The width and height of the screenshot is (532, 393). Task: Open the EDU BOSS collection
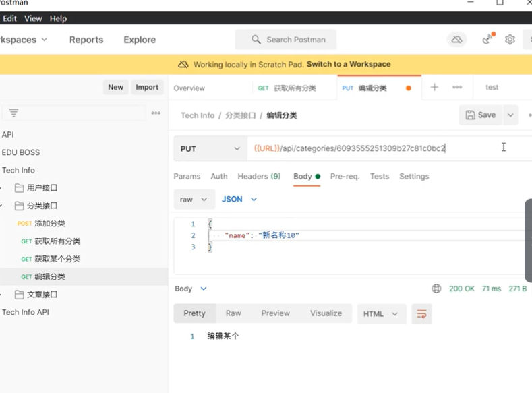(21, 152)
